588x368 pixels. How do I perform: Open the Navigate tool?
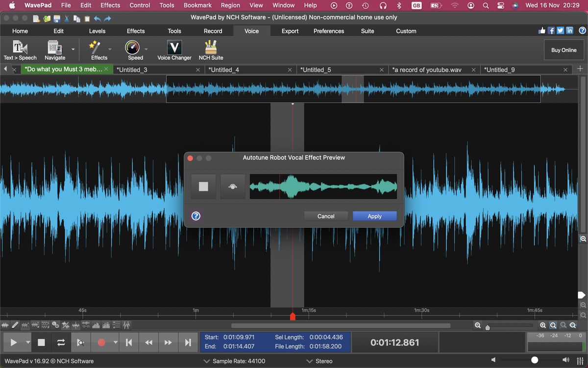(55, 49)
